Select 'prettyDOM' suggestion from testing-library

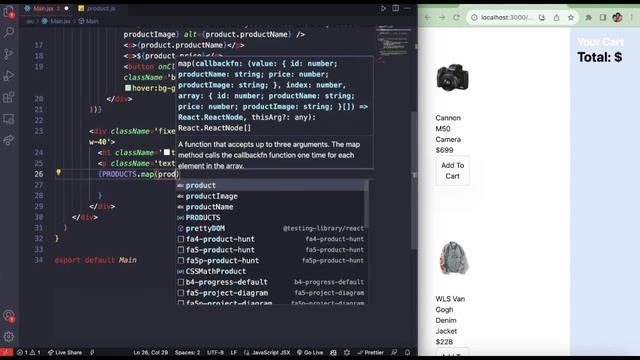pyautogui.click(x=271, y=228)
